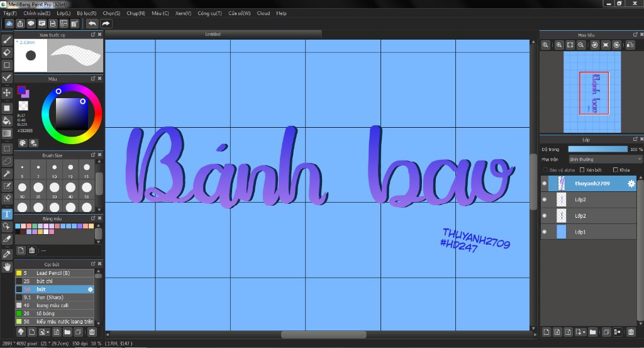644x348 pixels.
Task: Adjust the Độ trong opacity slider
Action: (597, 149)
